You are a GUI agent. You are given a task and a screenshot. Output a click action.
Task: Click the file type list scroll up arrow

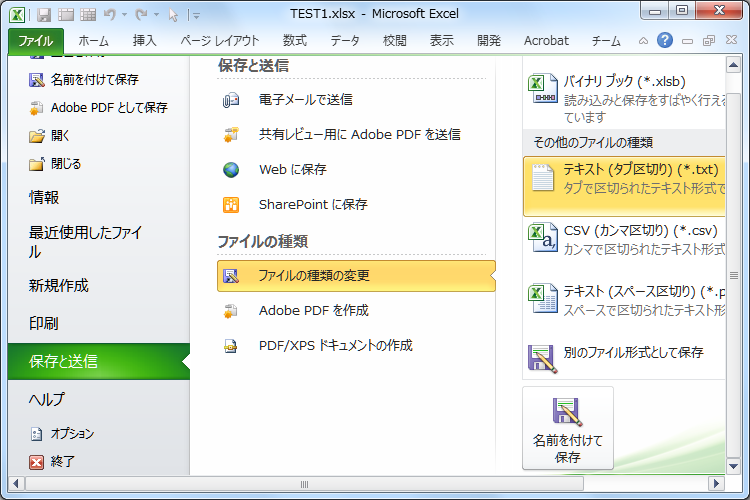pos(733,65)
